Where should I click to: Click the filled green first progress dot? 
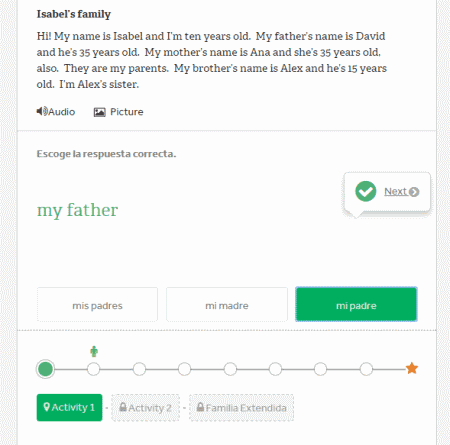point(45,369)
